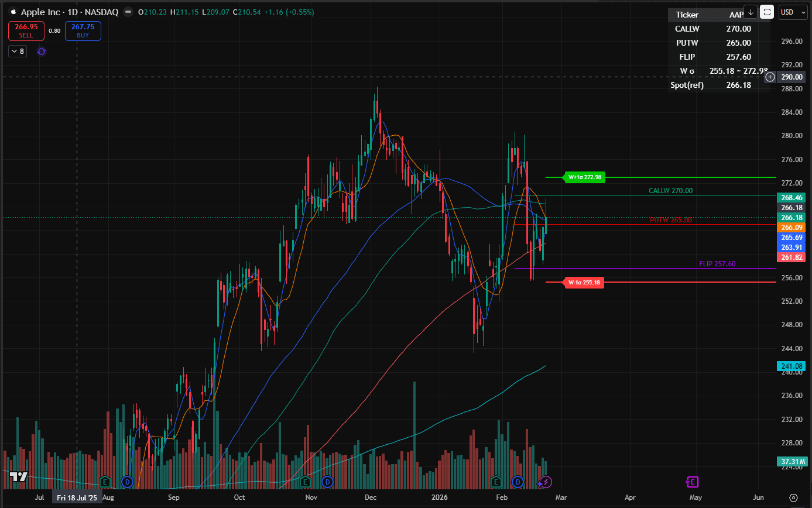The image size is (812, 508).
Task: Click the Jun label on time axis
Action: pyautogui.click(x=758, y=497)
